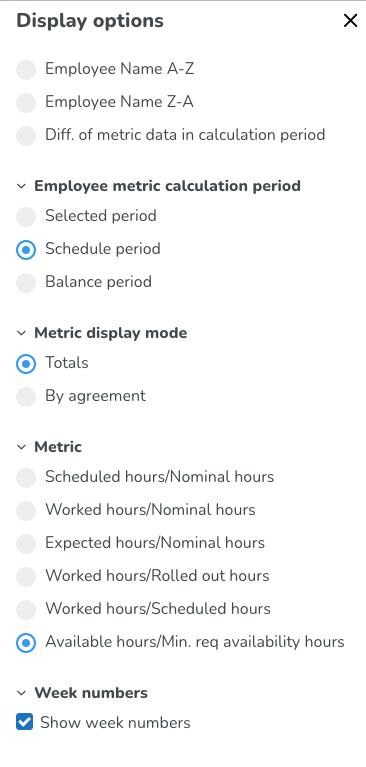366x767 pixels.
Task: Switch display mode to By agreement
Action: [x=26, y=397]
